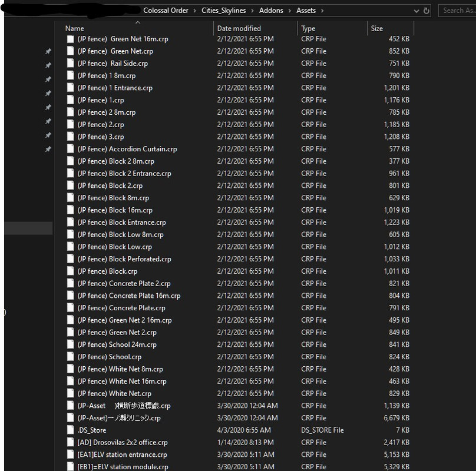Go to Colossal Order folder in breadcrumb
The height and width of the screenshot is (471, 476).
tap(166, 11)
